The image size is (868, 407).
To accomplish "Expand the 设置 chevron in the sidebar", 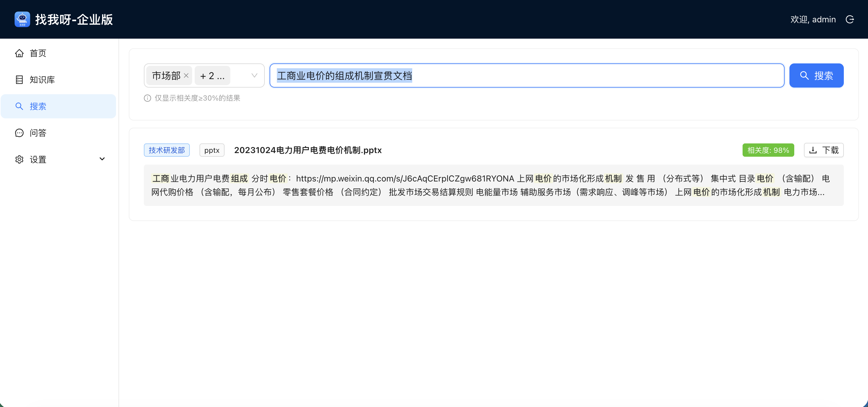I will coord(102,159).
